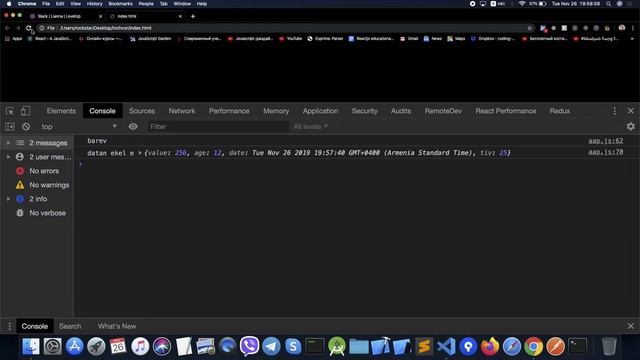The width and height of the screenshot is (640, 360).
Task: Switch to the Security tab
Action: click(364, 111)
